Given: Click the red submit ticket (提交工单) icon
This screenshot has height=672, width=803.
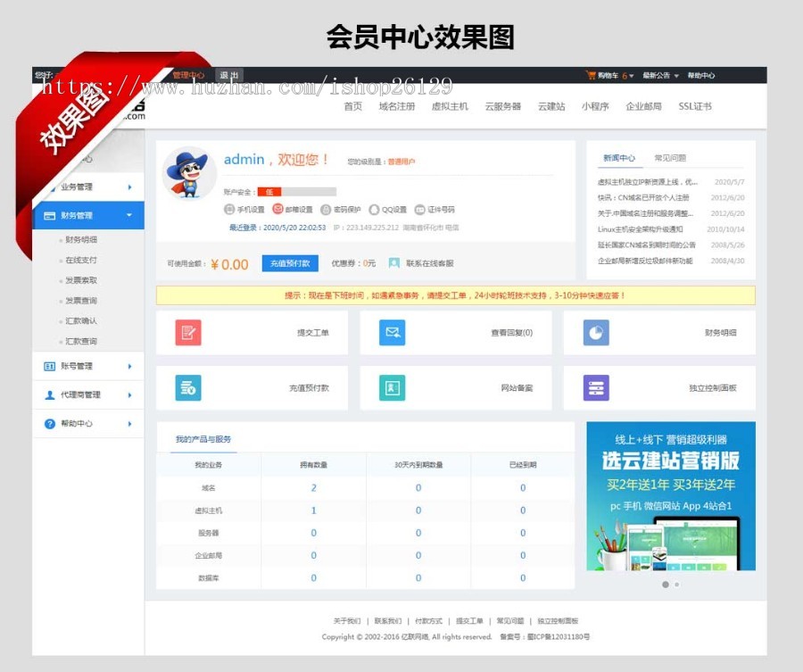Looking at the screenshot, I should coord(190,332).
